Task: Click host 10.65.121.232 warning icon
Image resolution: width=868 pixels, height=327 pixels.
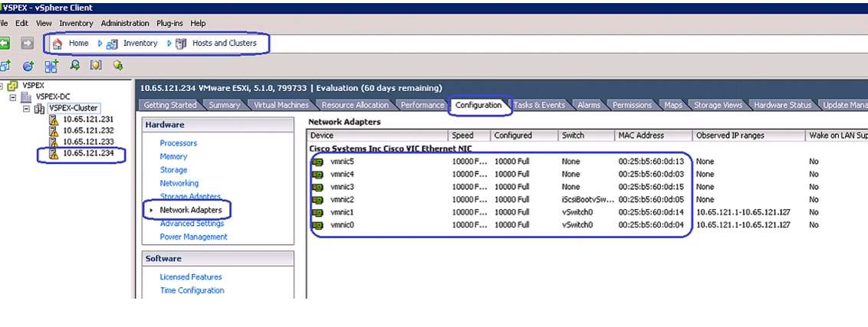Action: [54, 131]
